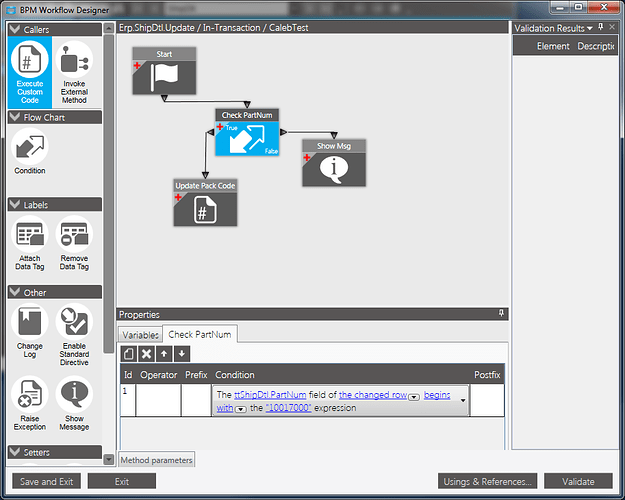Screen dimensions: 625x500
Task: Choose the Attach Data Tag item
Action: click(30, 243)
